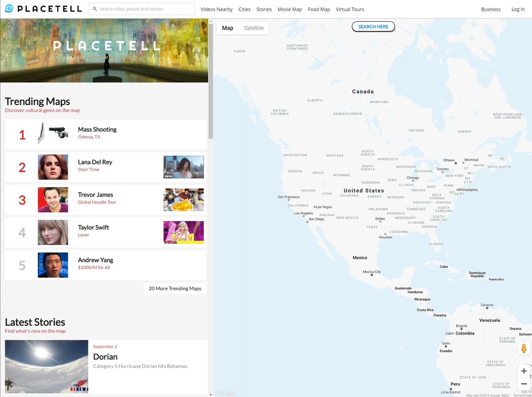Open Lana Del Rey vevo video thumbnail
The height and width of the screenshot is (397, 532).
click(x=184, y=167)
